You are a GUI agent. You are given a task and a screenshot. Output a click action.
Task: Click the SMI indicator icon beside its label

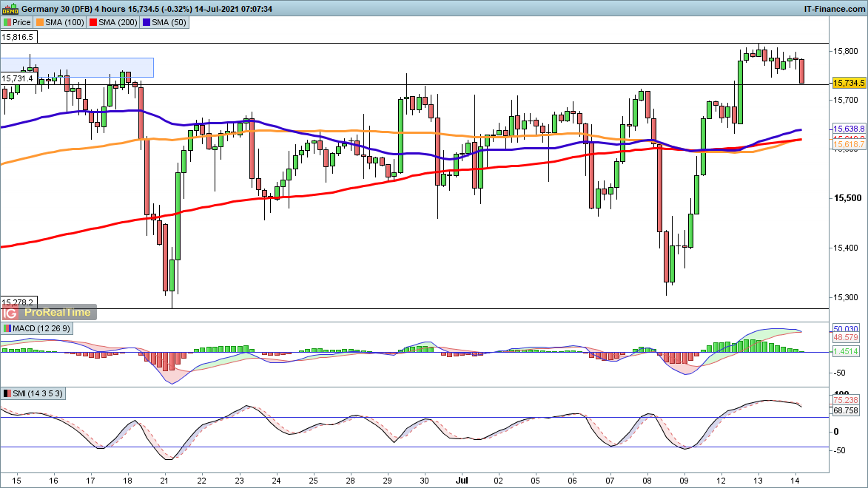(x=7, y=393)
